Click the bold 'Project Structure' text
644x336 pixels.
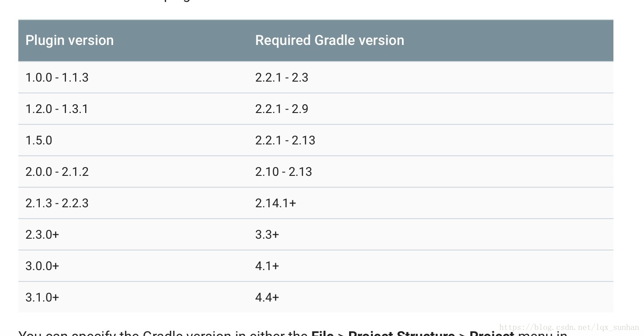click(x=401, y=333)
